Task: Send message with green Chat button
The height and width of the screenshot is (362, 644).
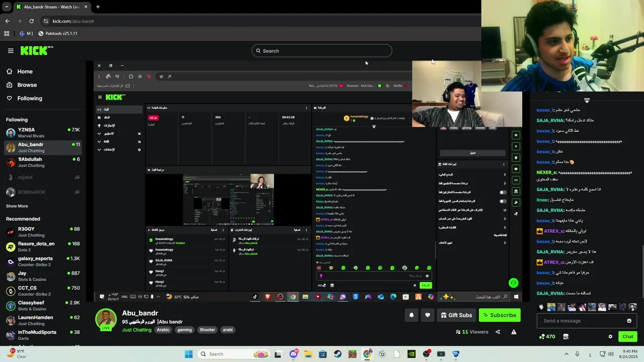Action: (x=628, y=336)
